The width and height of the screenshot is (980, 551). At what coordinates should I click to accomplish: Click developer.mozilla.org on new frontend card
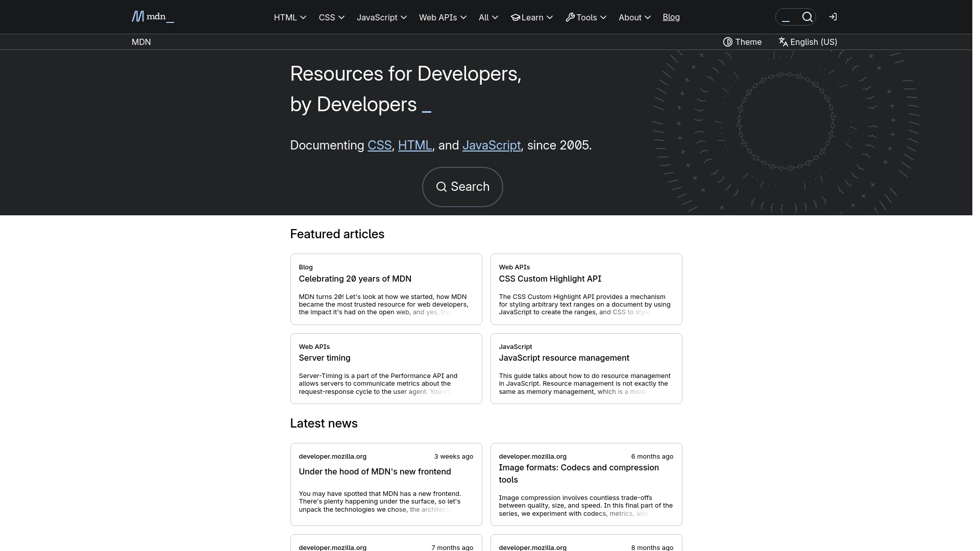[x=332, y=456]
